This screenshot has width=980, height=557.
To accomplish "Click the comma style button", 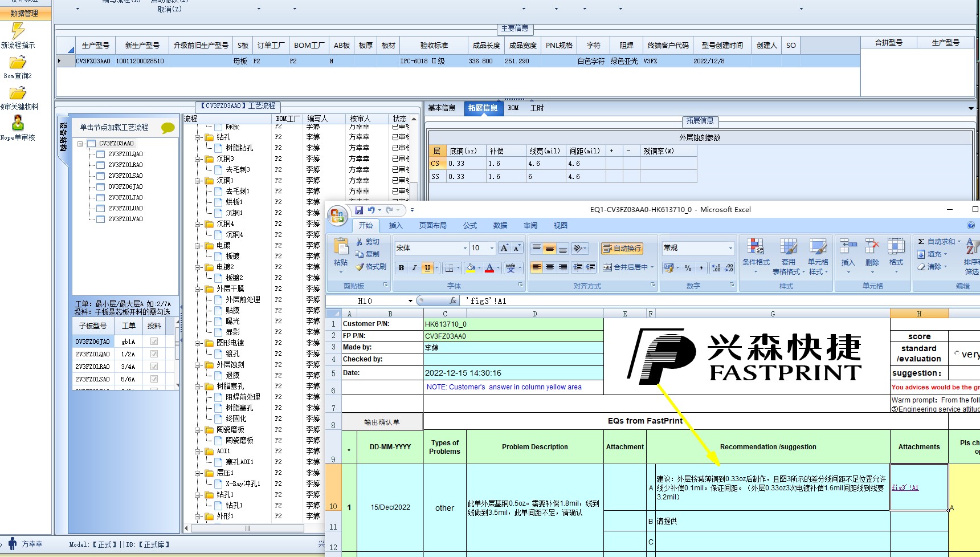I will (x=701, y=268).
